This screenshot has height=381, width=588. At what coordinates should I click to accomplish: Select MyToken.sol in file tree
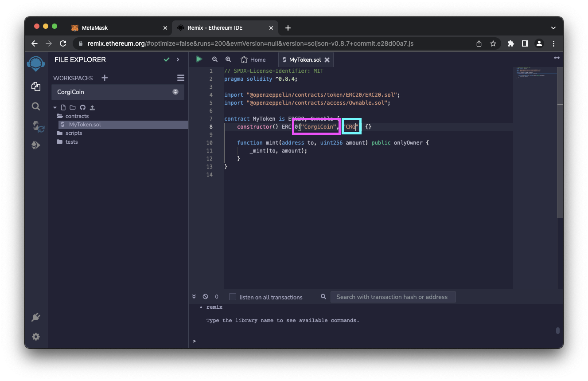(x=123, y=125)
